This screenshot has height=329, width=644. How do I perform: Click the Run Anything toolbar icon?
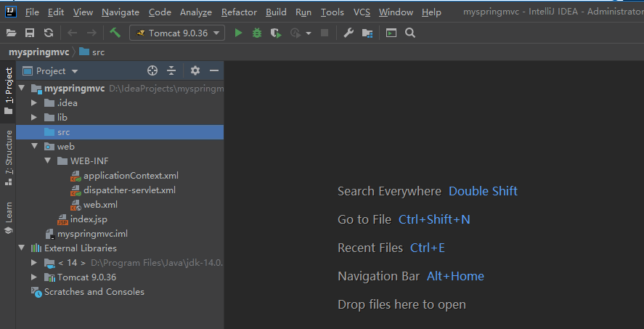(x=391, y=33)
